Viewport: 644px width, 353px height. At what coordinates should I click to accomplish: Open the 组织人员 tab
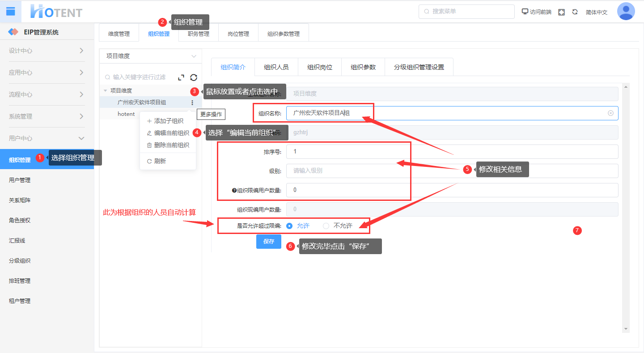(276, 67)
